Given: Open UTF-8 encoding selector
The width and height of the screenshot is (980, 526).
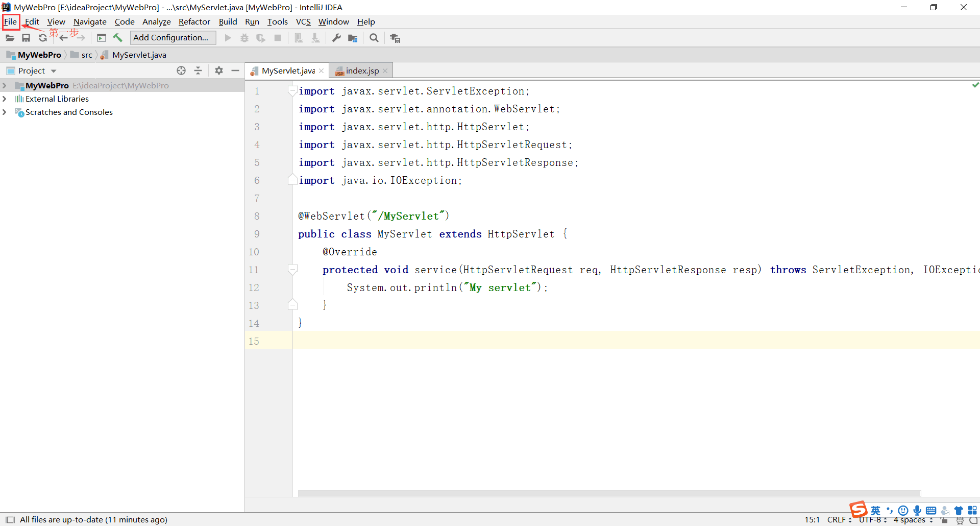Looking at the screenshot, I should pyautogui.click(x=873, y=520).
